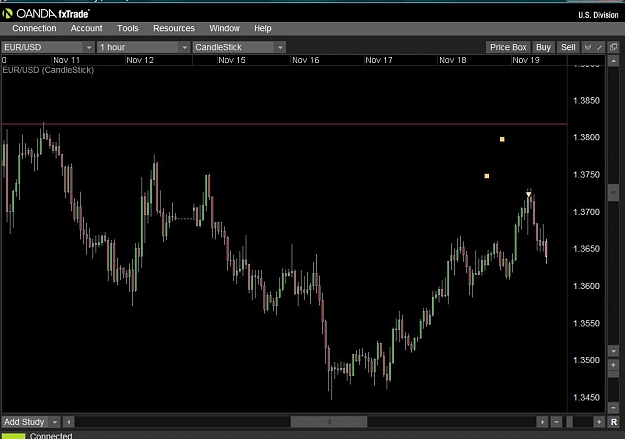Click the R reset chart button
The width and height of the screenshot is (625, 439).
tap(613, 422)
